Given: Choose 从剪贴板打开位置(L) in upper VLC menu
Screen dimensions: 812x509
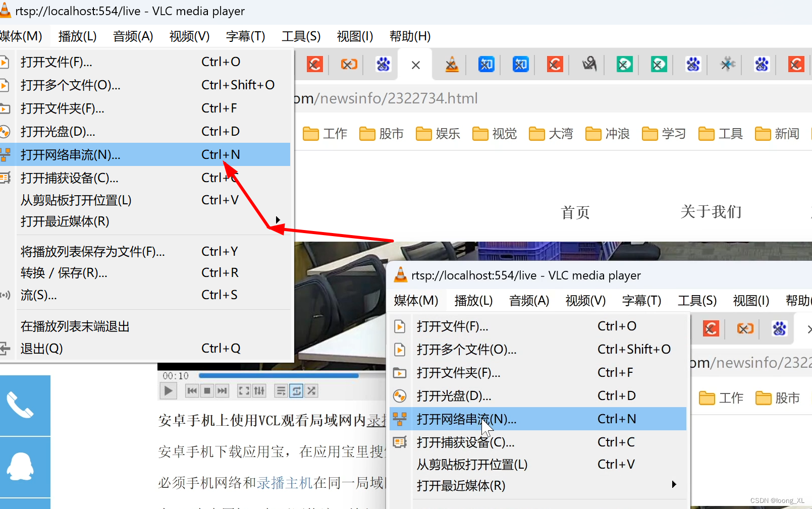Looking at the screenshot, I should tap(145, 200).
